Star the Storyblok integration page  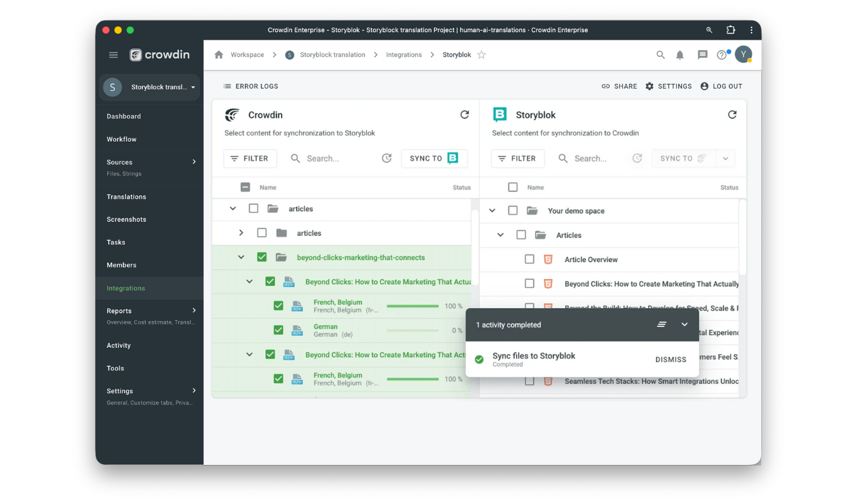click(x=481, y=55)
